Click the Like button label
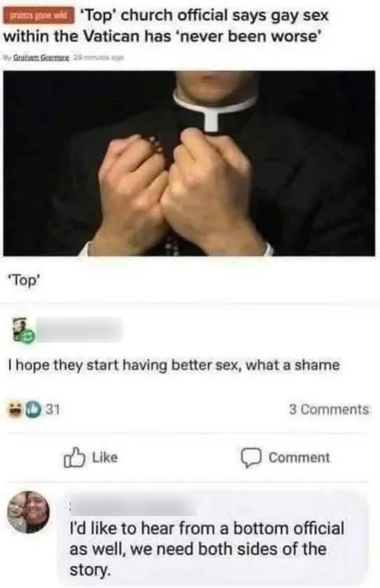This screenshot has width=380, height=588. pyautogui.click(x=105, y=458)
